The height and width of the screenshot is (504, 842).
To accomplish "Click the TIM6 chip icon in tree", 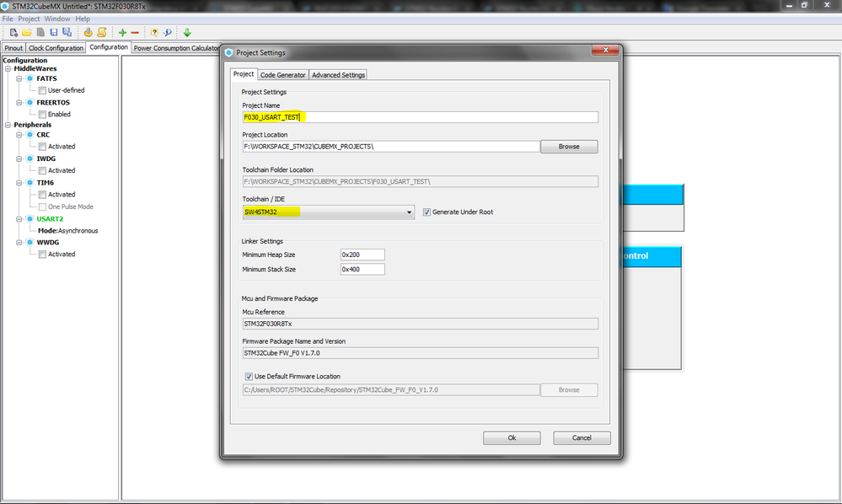I will (30, 183).
